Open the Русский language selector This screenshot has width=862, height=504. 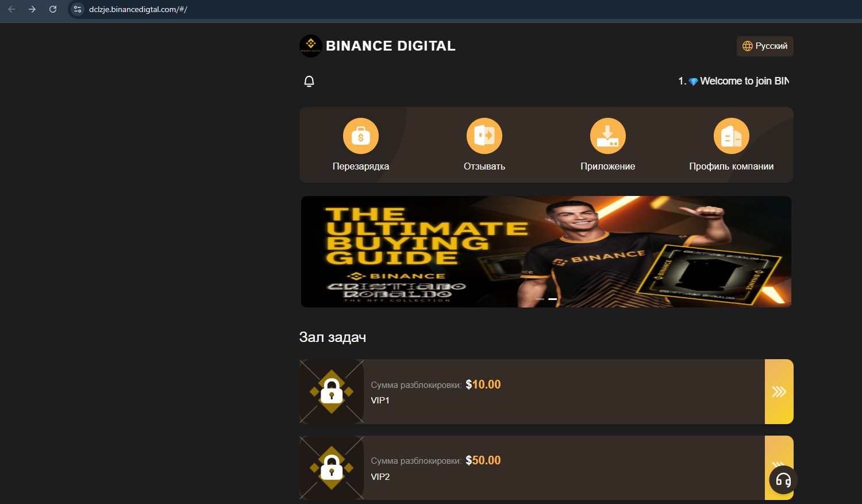(765, 46)
